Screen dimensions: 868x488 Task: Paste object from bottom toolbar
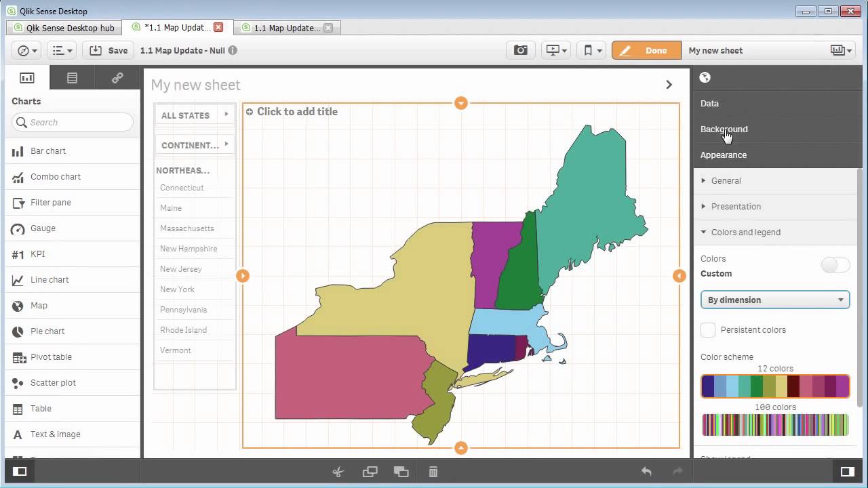point(401,472)
